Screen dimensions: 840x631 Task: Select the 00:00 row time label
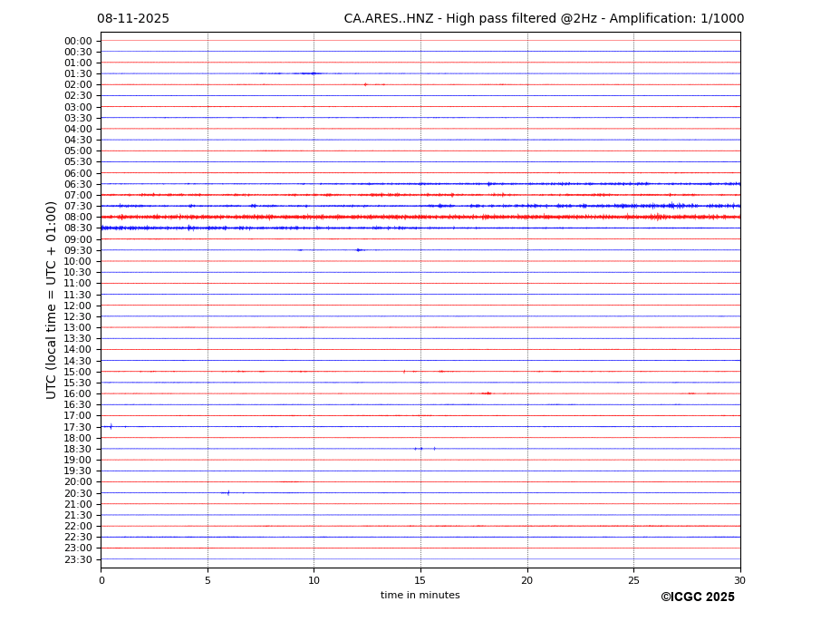(77, 41)
